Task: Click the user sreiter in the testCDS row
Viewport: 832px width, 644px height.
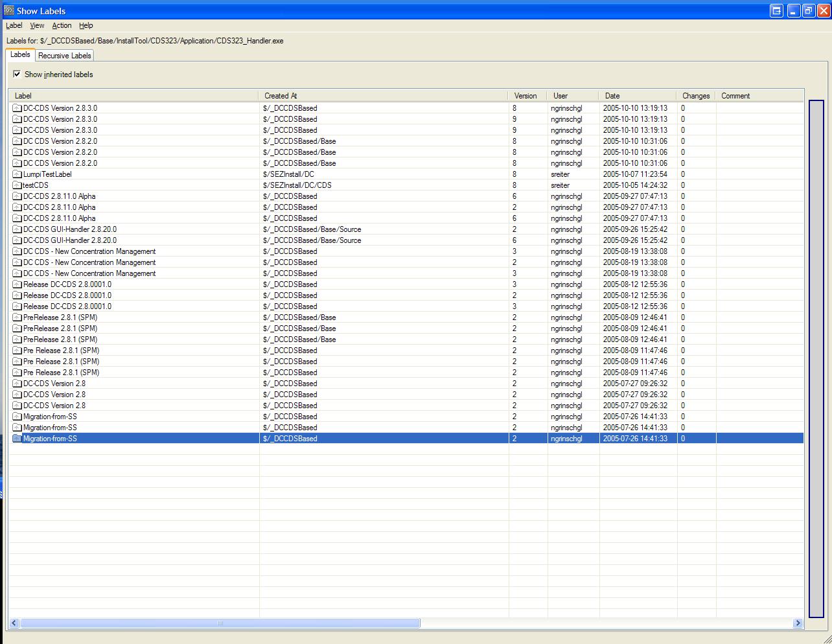Action: [x=560, y=185]
